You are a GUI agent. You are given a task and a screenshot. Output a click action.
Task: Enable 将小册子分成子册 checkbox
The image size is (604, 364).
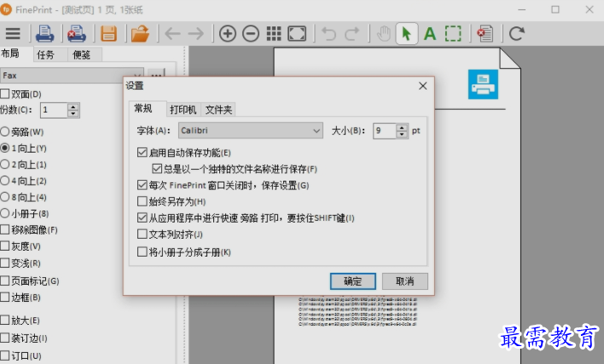(142, 252)
